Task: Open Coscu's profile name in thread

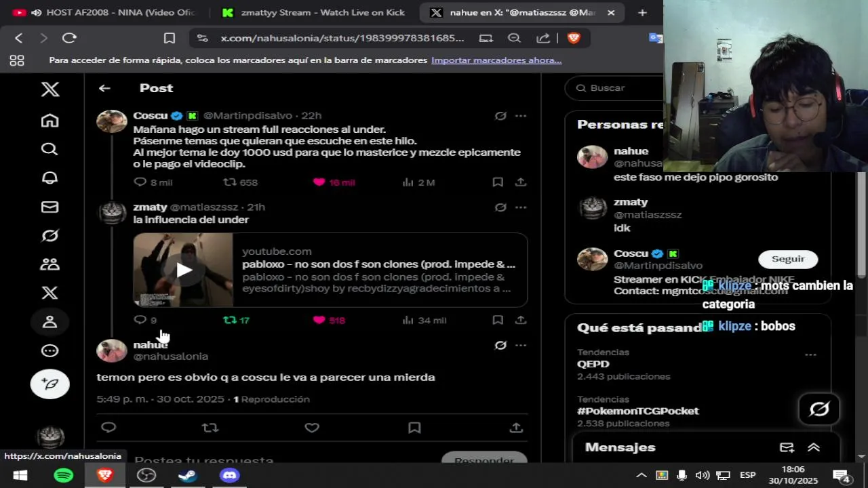Action: coord(151,116)
